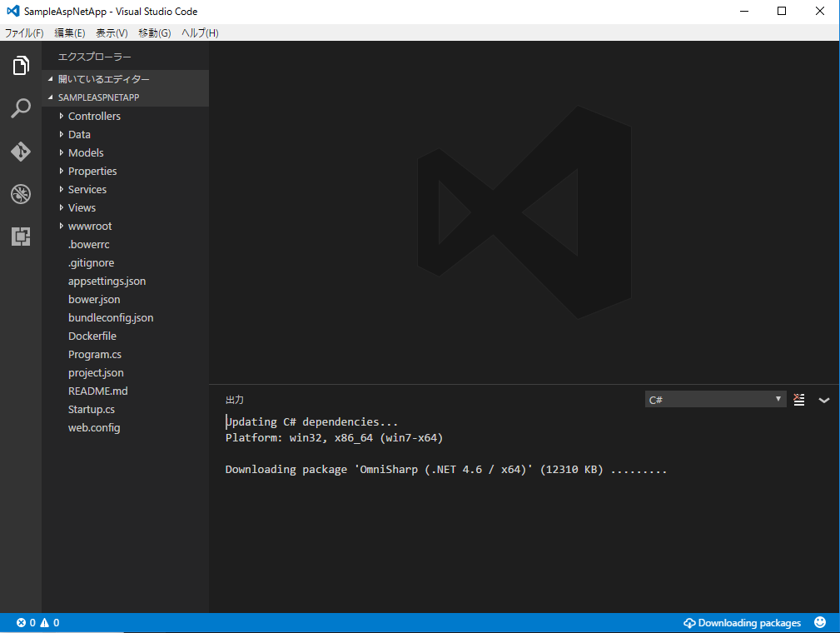Close the output panel with chevron
Screen dimensions: 840x633
click(x=824, y=400)
